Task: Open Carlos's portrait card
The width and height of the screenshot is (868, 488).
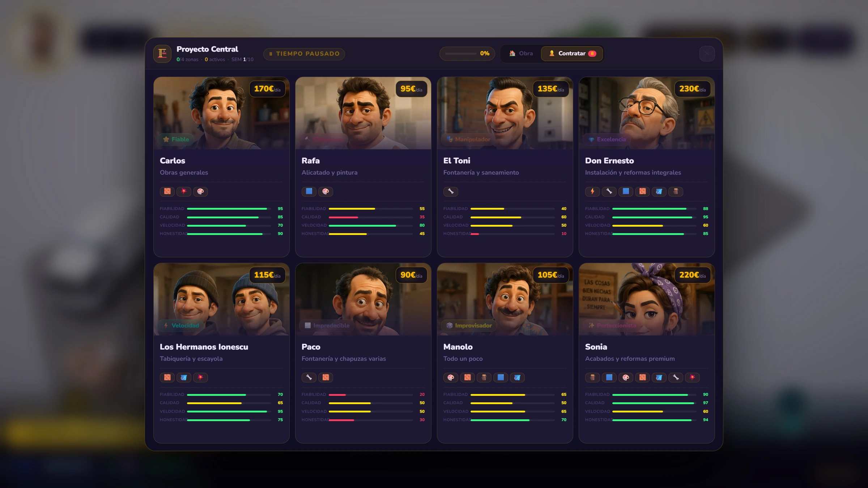Action: point(221,113)
